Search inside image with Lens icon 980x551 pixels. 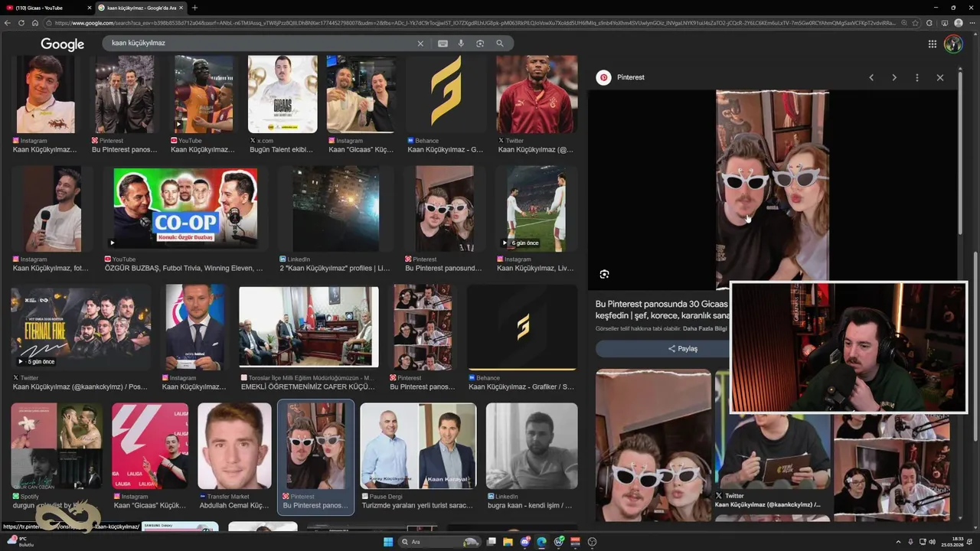tap(604, 274)
